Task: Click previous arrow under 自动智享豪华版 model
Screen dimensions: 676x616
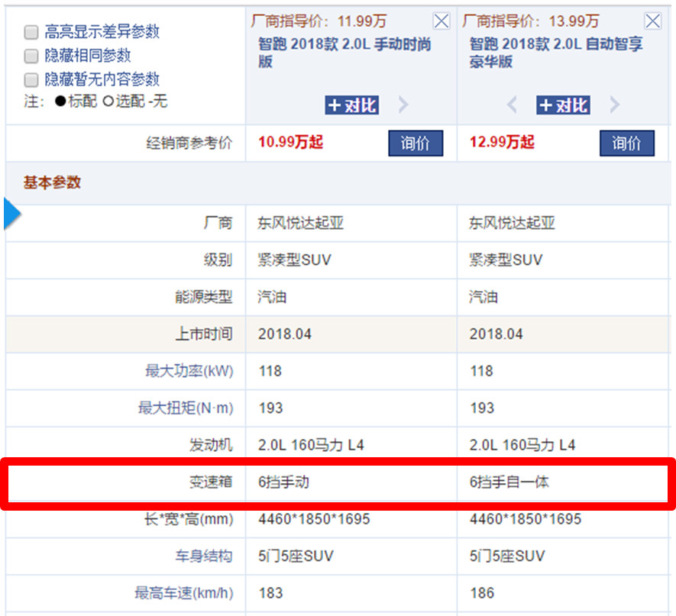Action: tap(512, 105)
